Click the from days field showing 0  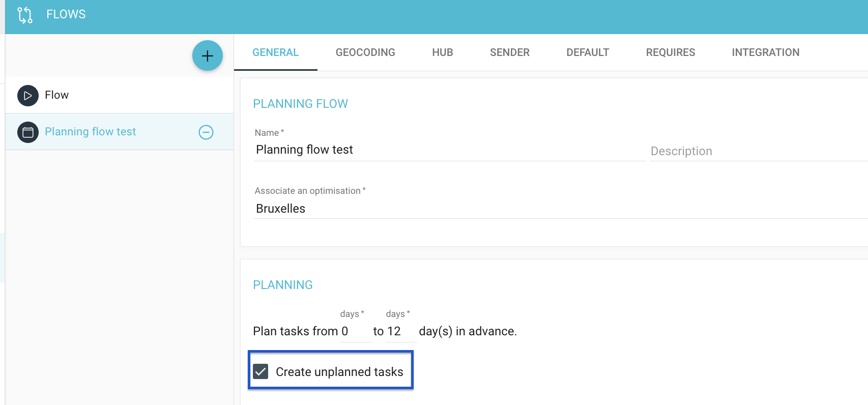(355, 331)
